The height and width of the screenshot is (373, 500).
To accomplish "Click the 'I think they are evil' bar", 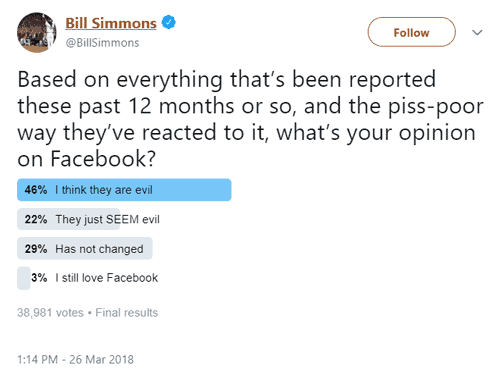I will coord(124,190).
